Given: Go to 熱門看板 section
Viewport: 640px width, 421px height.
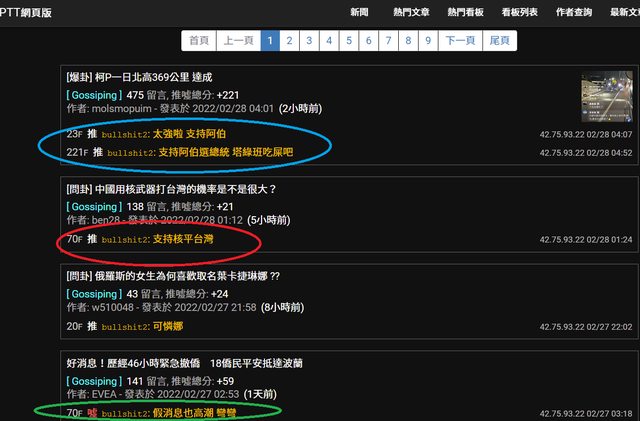Looking at the screenshot, I should (x=468, y=12).
